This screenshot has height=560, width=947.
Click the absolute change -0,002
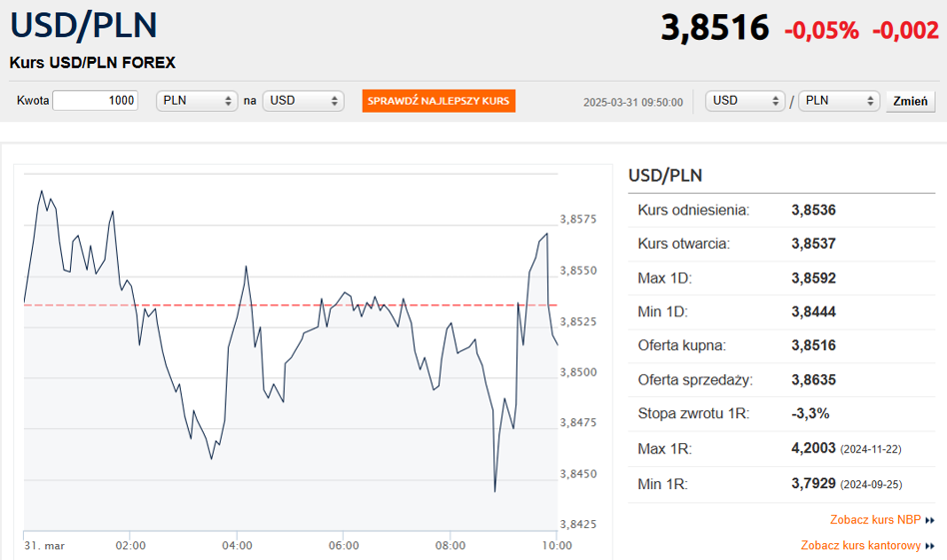pyautogui.click(x=905, y=30)
